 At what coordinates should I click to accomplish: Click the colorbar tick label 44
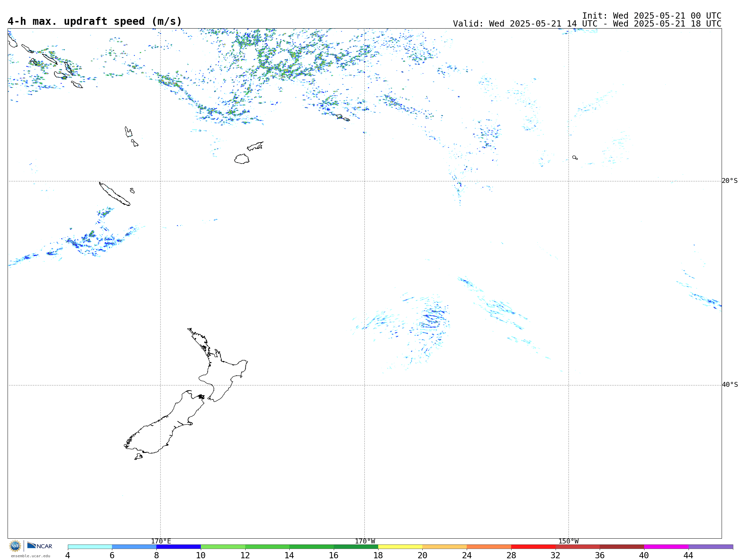coord(689,556)
